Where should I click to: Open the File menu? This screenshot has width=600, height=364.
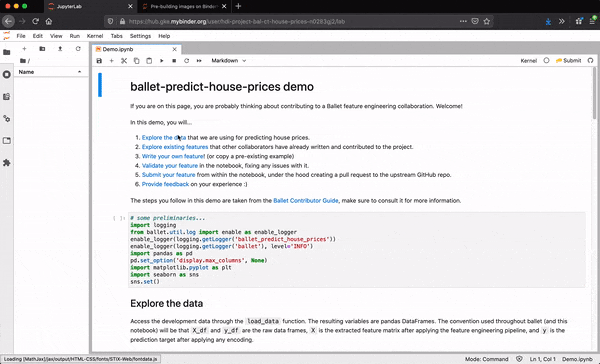coord(21,36)
